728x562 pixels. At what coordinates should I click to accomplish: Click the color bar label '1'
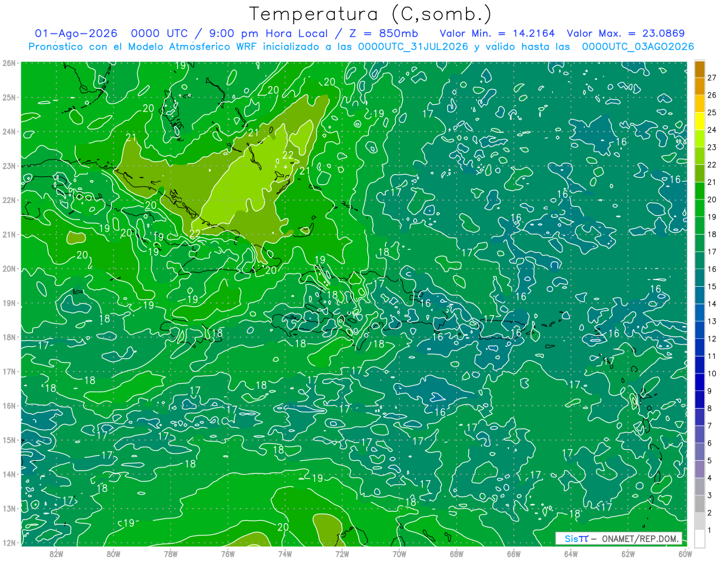tap(710, 530)
